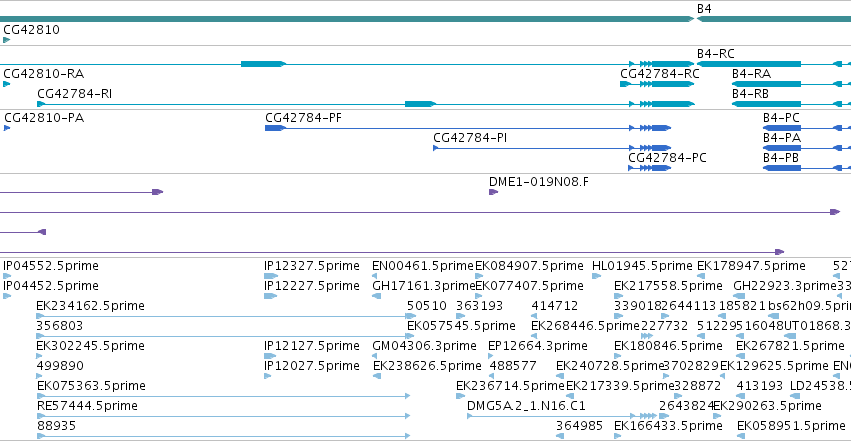Click the EK058951.5prime EST label
The image size is (851, 441).
coord(791,426)
